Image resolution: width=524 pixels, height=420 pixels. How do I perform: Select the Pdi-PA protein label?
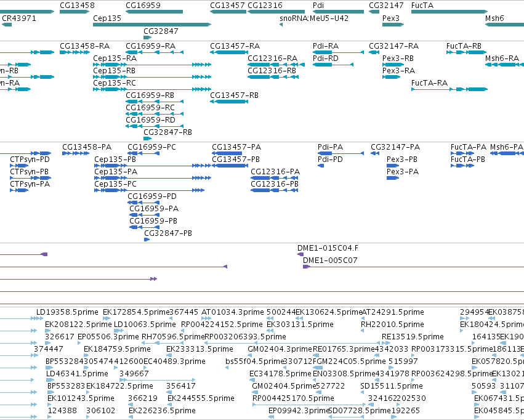(x=330, y=147)
